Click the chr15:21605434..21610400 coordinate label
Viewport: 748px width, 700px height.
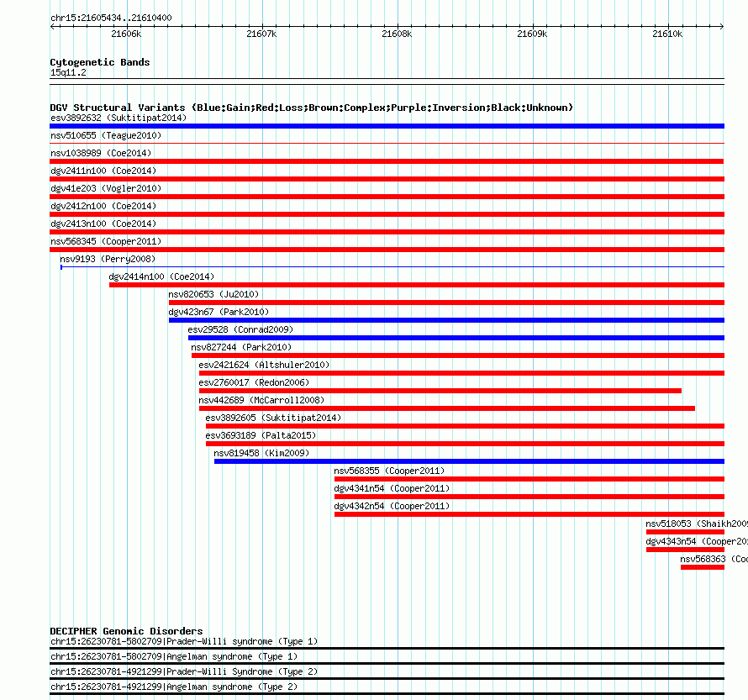click(x=111, y=18)
